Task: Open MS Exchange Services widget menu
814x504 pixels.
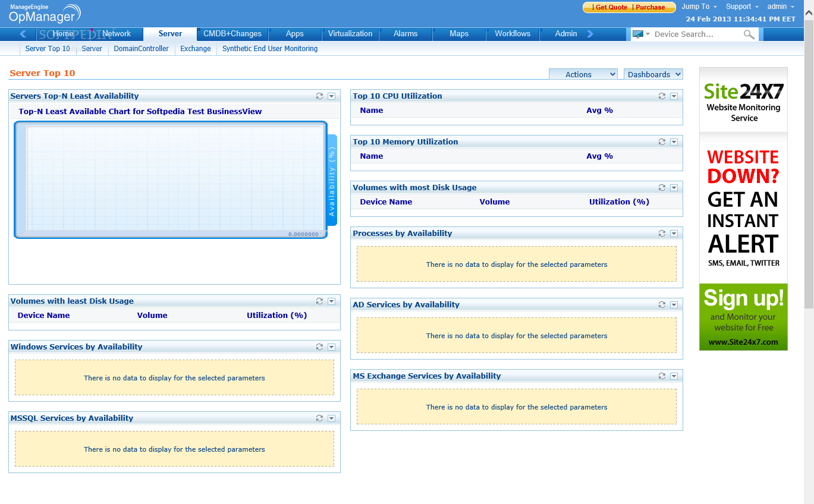Action: (x=674, y=376)
